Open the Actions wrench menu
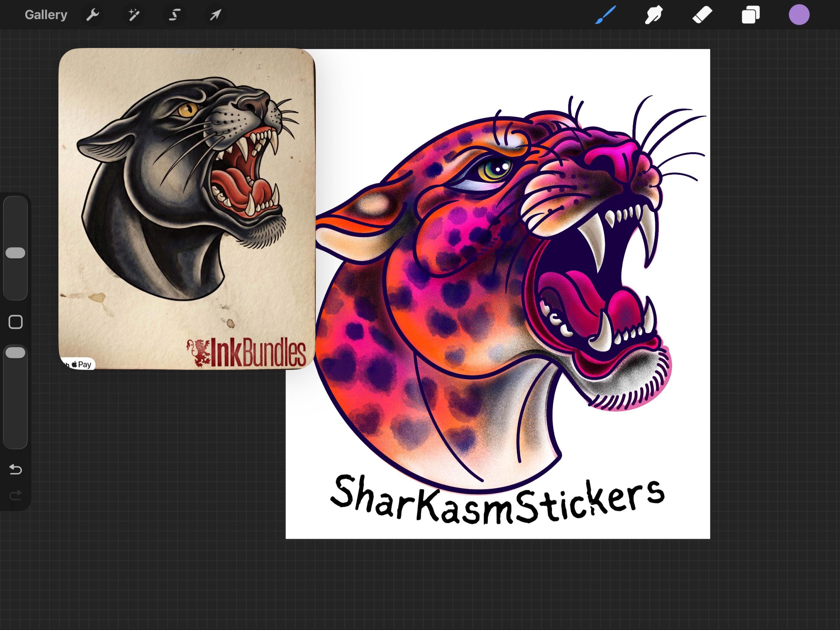The height and width of the screenshot is (630, 840). [93, 15]
